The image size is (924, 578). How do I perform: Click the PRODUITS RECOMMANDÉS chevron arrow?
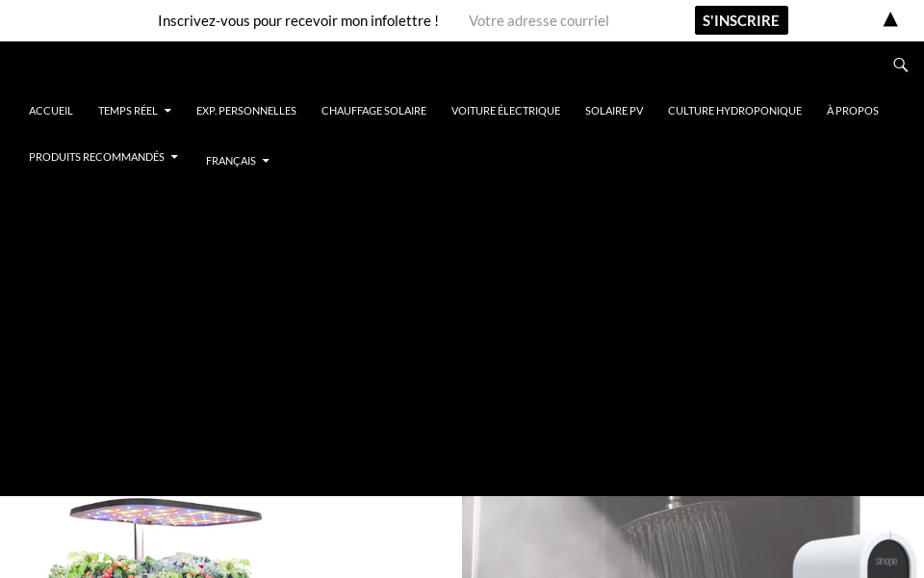click(x=174, y=157)
